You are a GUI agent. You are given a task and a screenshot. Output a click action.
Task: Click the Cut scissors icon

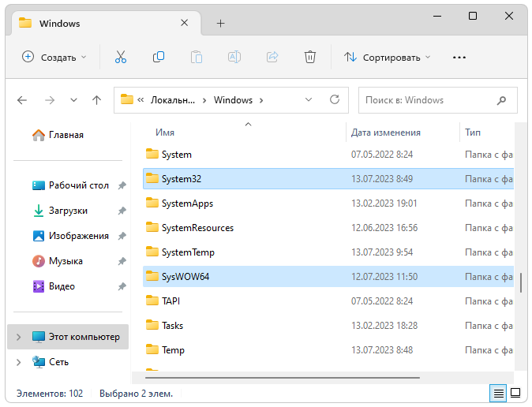(121, 57)
